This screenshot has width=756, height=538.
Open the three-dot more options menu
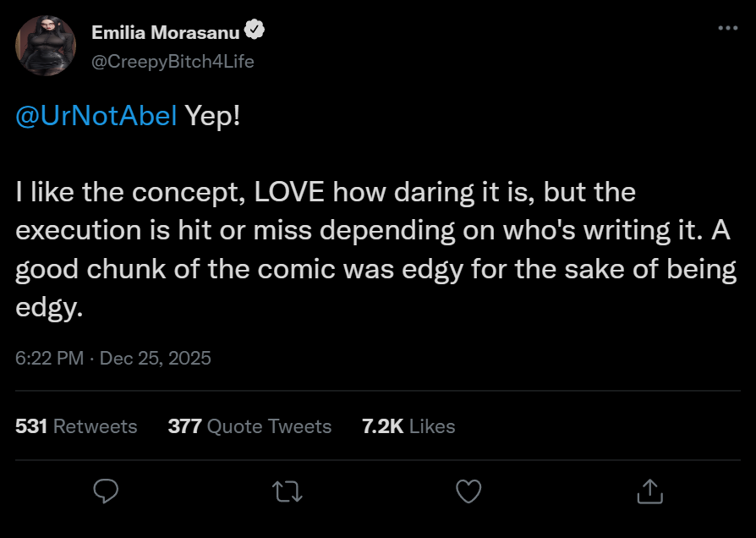pos(727,28)
